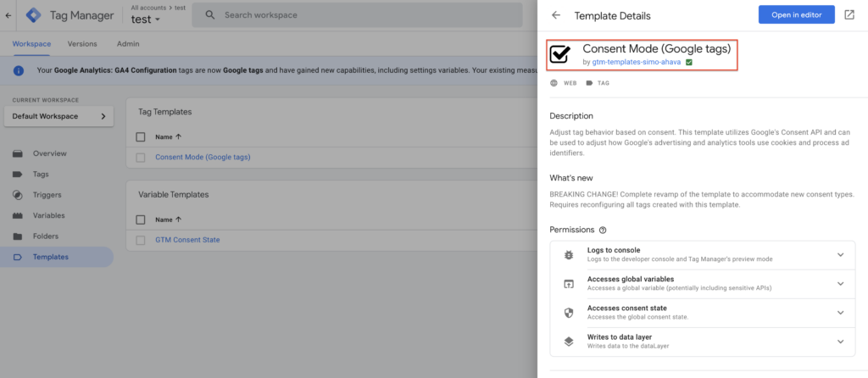Viewport: 868px width, 378px height.
Task: Click the Search workspace input field
Action: (364, 15)
